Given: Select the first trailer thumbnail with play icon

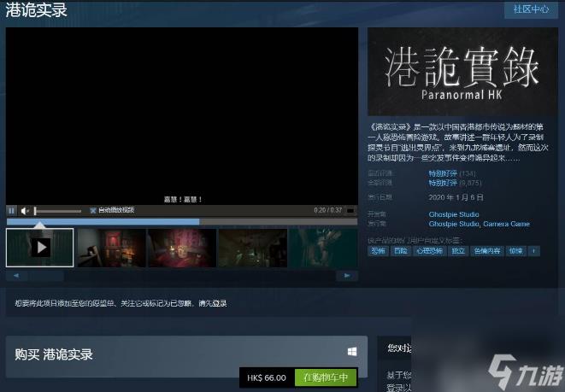Looking at the screenshot, I should (x=39, y=248).
